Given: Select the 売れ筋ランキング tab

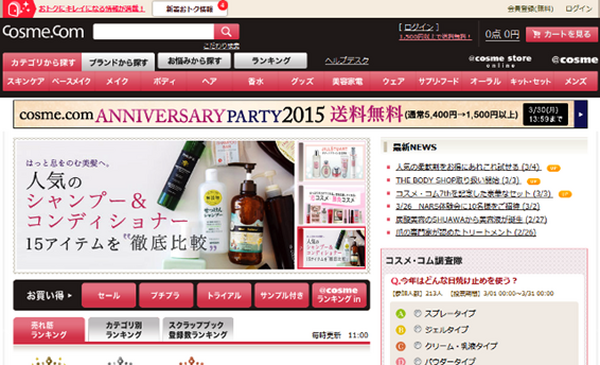Looking at the screenshot, I should 49,330.
